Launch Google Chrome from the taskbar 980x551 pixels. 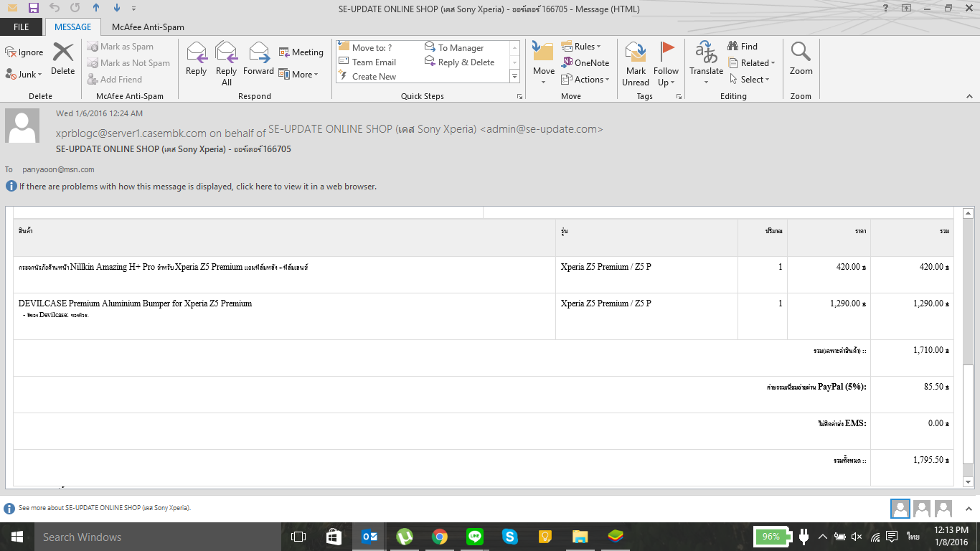(x=440, y=537)
